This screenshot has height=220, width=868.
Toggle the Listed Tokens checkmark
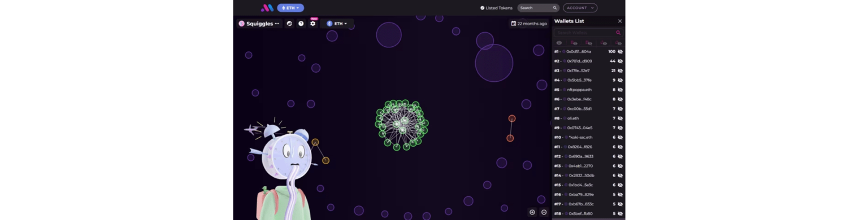pos(483,8)
